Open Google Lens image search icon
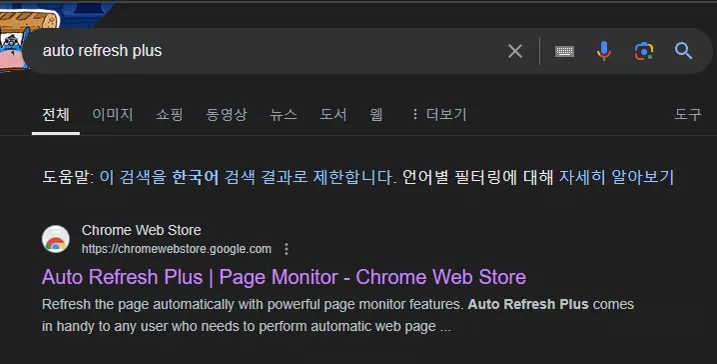Screen dimensions: 717x364 tap(643, 51)
